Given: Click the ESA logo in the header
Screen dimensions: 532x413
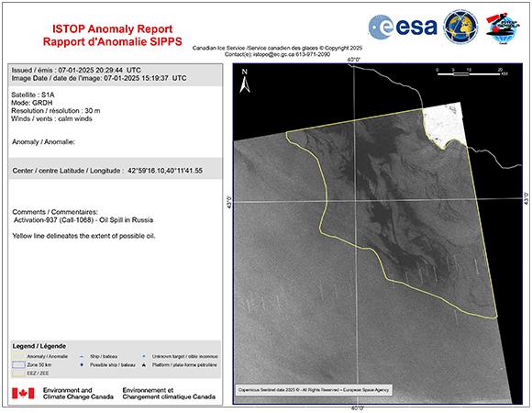Looking at the screenshot, I should click(x=403, y=27).
